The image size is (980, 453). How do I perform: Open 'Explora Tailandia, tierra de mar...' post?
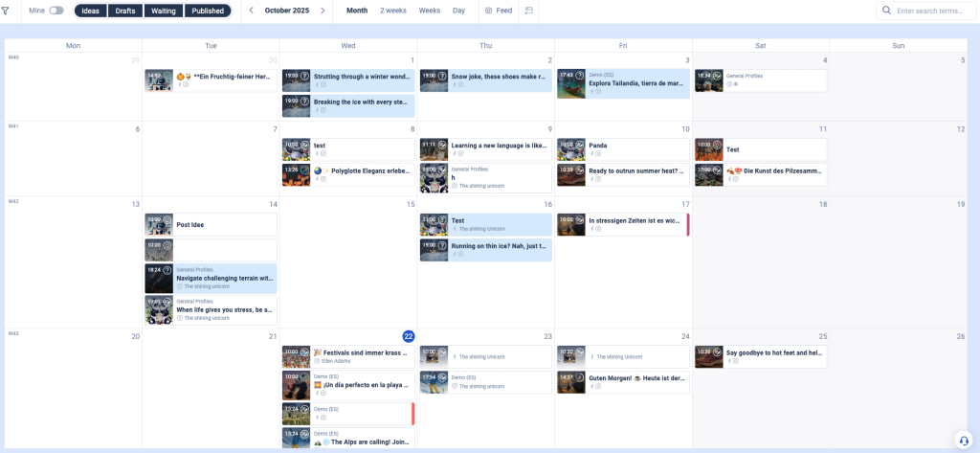[623, 84]
